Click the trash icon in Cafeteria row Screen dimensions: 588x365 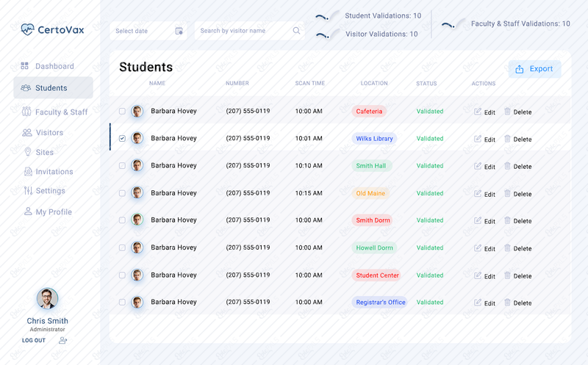point(507,112)
